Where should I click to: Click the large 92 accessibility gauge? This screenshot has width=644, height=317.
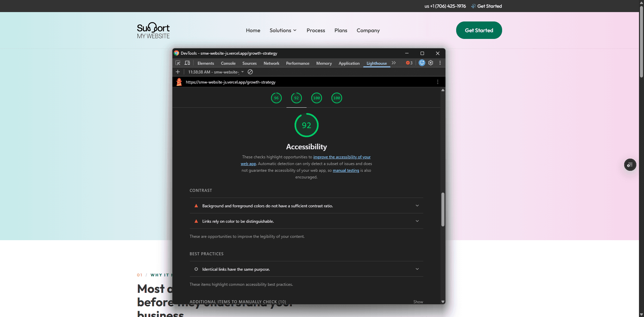(307, 125)
